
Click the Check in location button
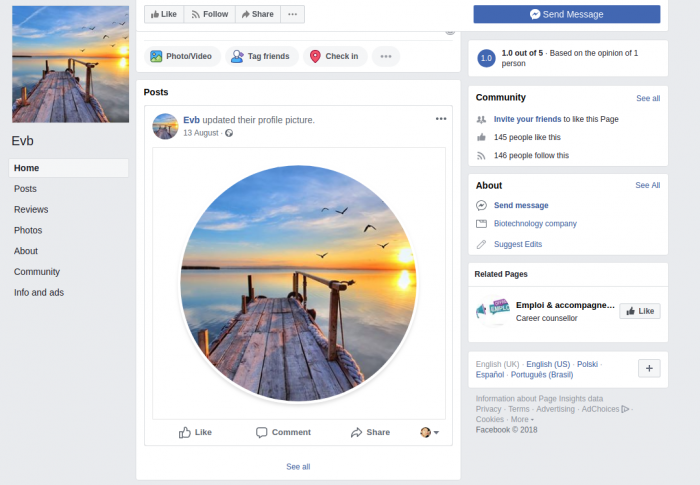pos(335,56)
